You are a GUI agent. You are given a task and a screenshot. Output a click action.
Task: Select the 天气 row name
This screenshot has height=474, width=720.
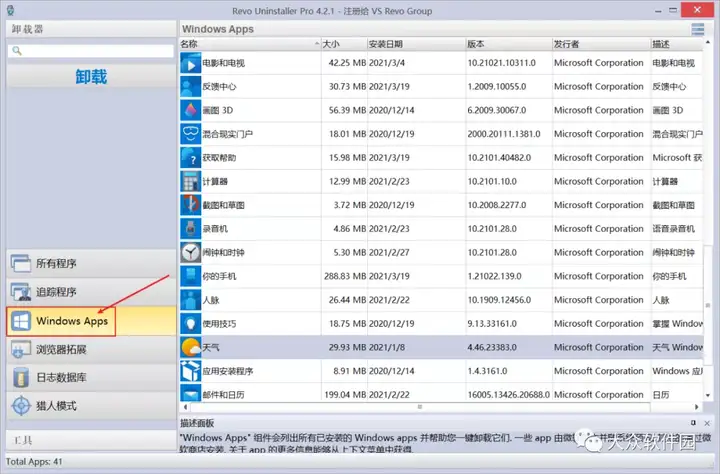(x=211, y=348)
